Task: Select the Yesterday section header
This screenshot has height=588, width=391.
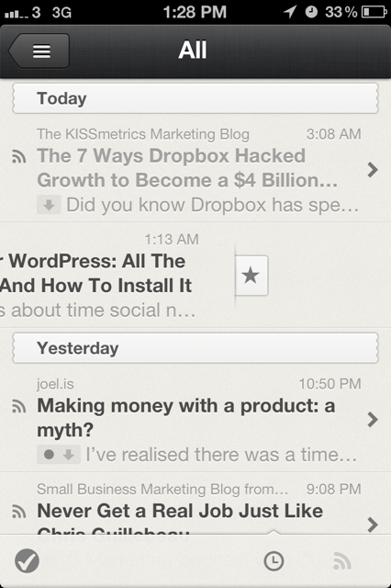Action: coord(195,348)
